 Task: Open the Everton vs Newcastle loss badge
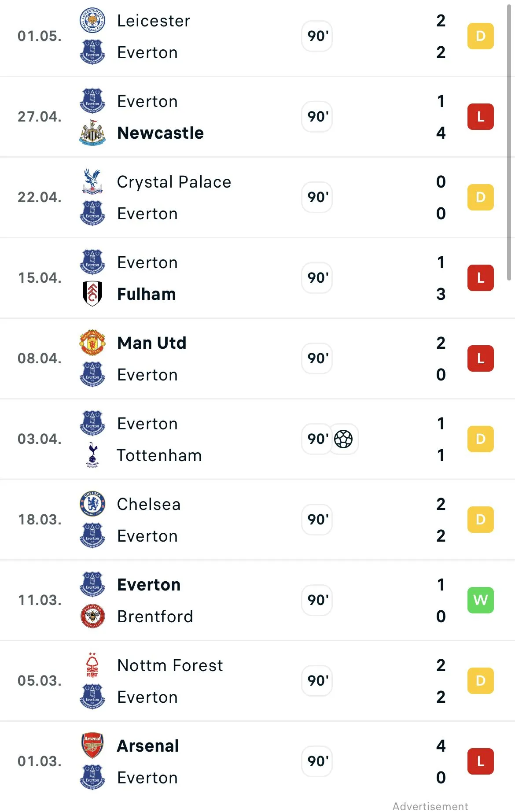pos(481,117)
